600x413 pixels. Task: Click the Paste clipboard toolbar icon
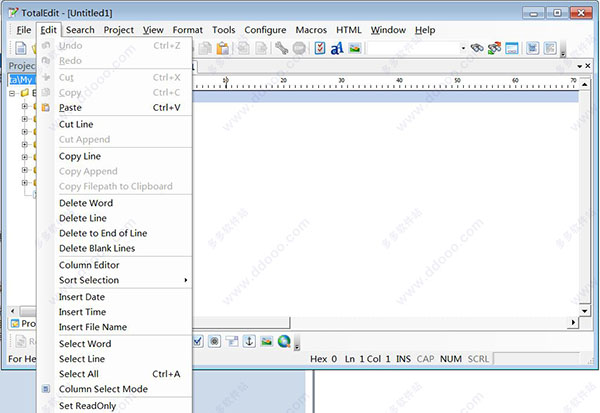[222, 48]
